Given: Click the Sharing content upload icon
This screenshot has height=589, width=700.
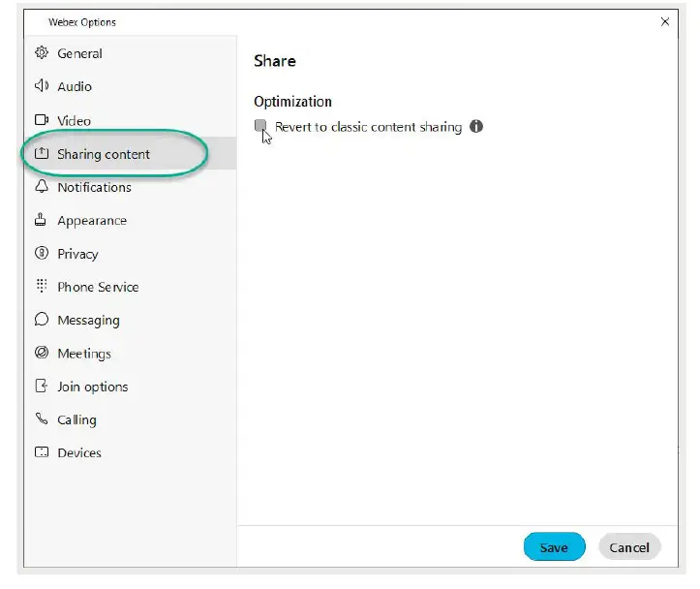Looking at the screenshot, I should tap(42, 153).
